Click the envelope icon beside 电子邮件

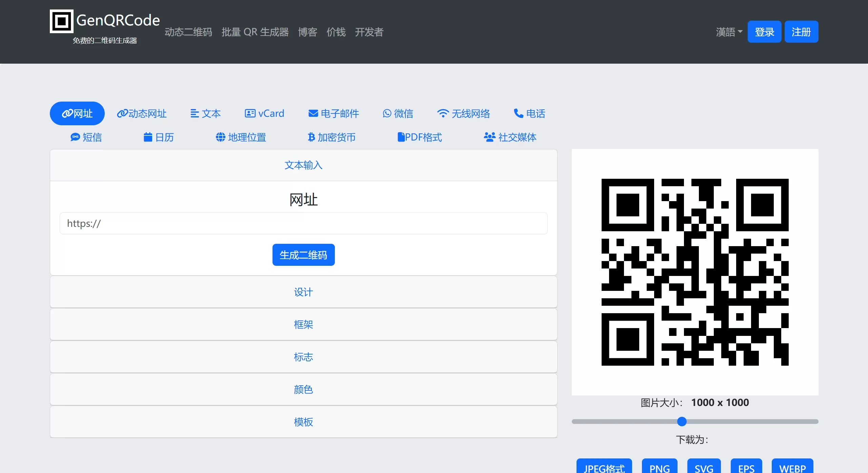(313, 113)
